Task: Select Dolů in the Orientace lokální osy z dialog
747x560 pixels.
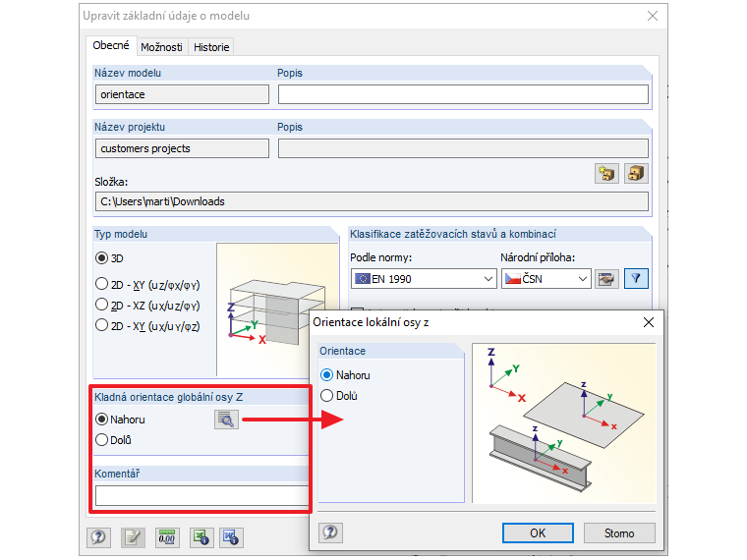Action: [x=326, y=396]
